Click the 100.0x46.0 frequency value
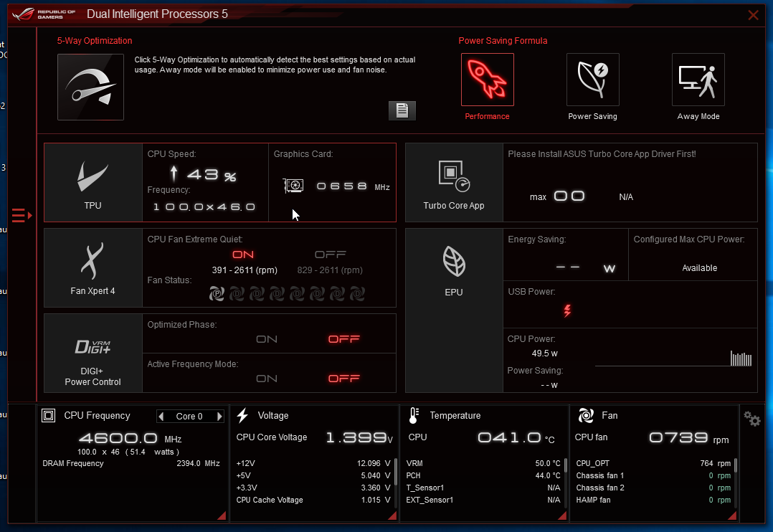 (x=204, y=207)
